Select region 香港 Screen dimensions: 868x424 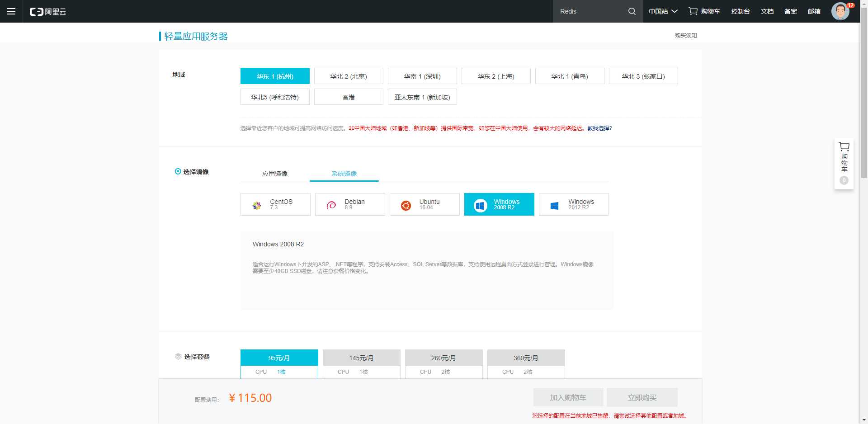[x=349, y=97]
